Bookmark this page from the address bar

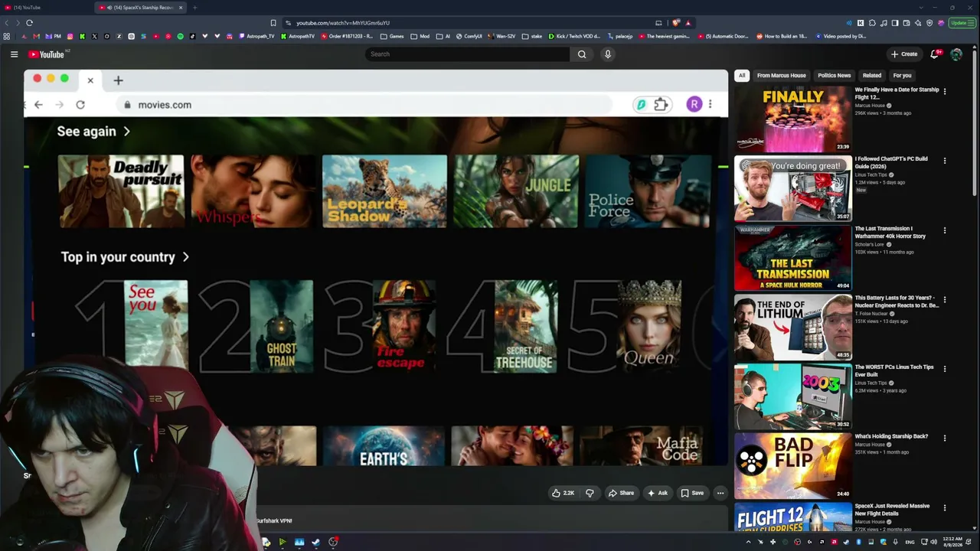tap(273, 23)
